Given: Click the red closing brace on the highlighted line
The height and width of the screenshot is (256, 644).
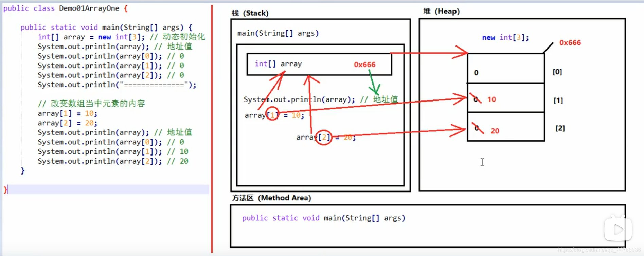Looking at the screenshot, I should (5, 189).
